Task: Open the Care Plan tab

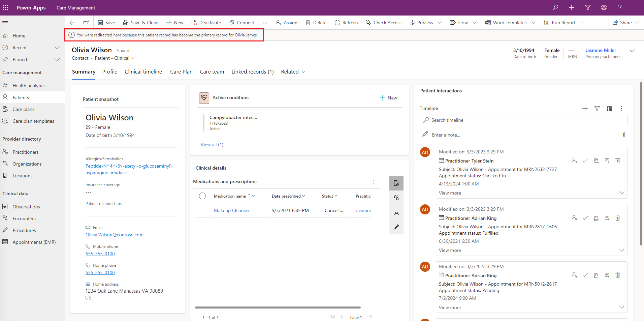Action: [182, 72]
